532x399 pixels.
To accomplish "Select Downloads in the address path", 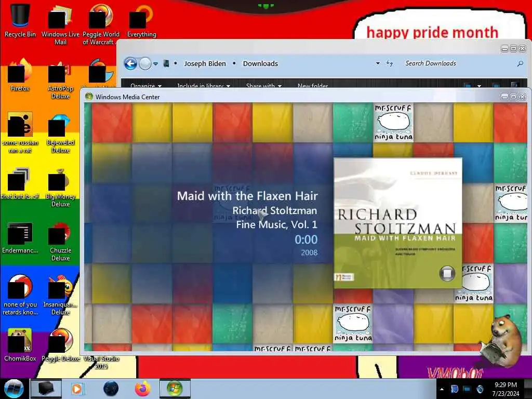I will 260,63.
